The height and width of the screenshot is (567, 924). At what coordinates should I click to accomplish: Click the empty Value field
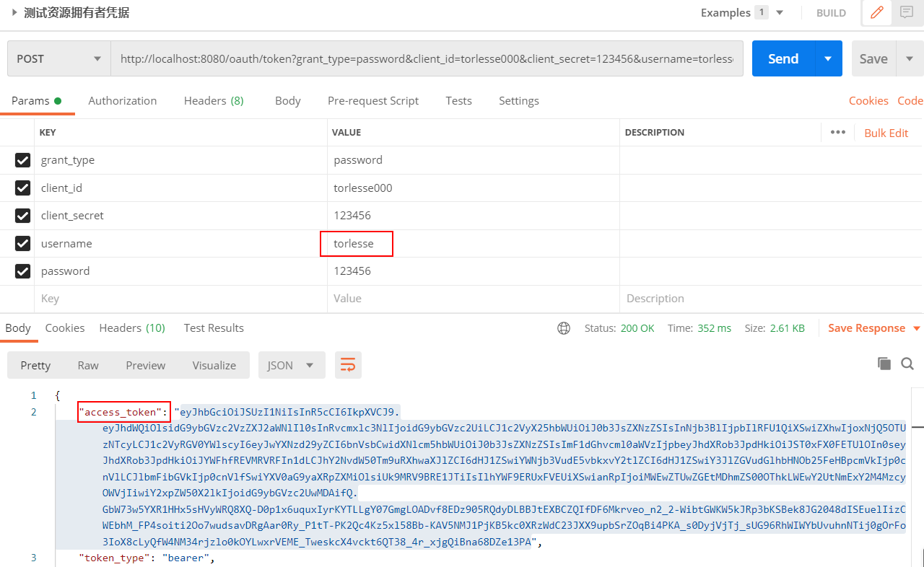473,299
